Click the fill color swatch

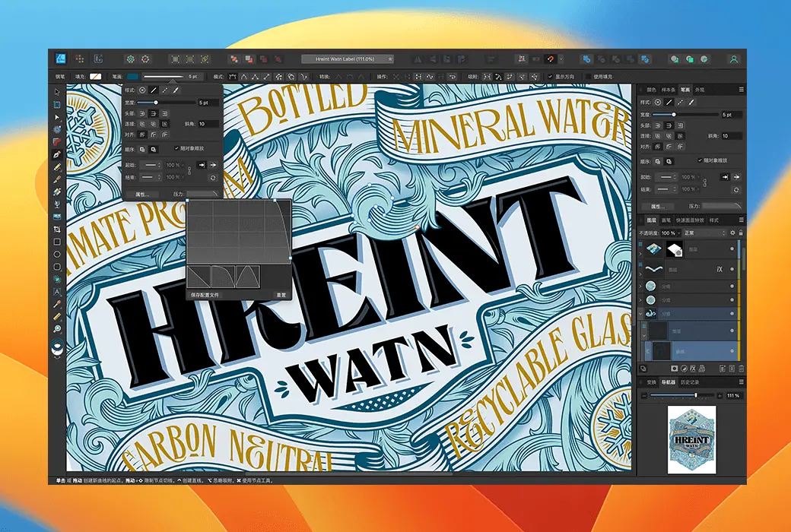(95, 77)
